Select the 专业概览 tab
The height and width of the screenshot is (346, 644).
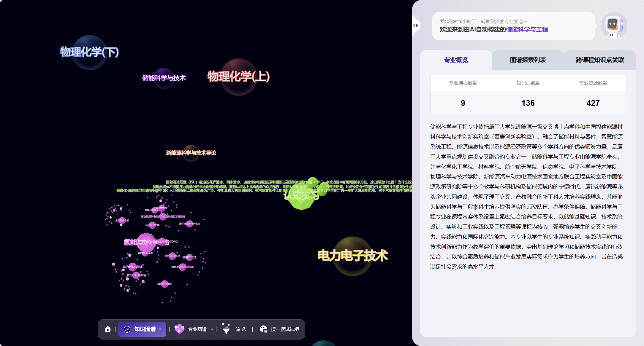(456, 60)
